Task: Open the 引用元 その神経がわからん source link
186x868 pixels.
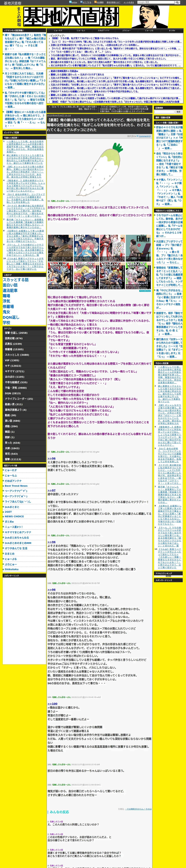Action: (x=138, y=809)
